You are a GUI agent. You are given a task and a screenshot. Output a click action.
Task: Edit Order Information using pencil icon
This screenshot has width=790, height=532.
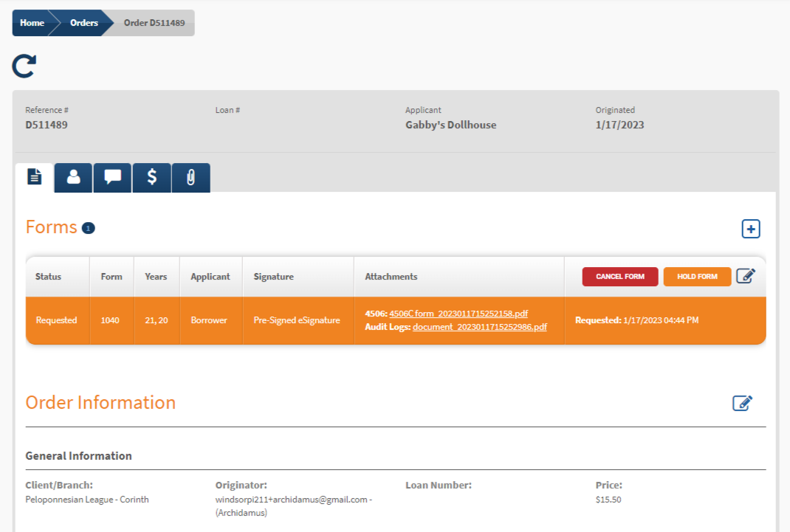point(742,403)
